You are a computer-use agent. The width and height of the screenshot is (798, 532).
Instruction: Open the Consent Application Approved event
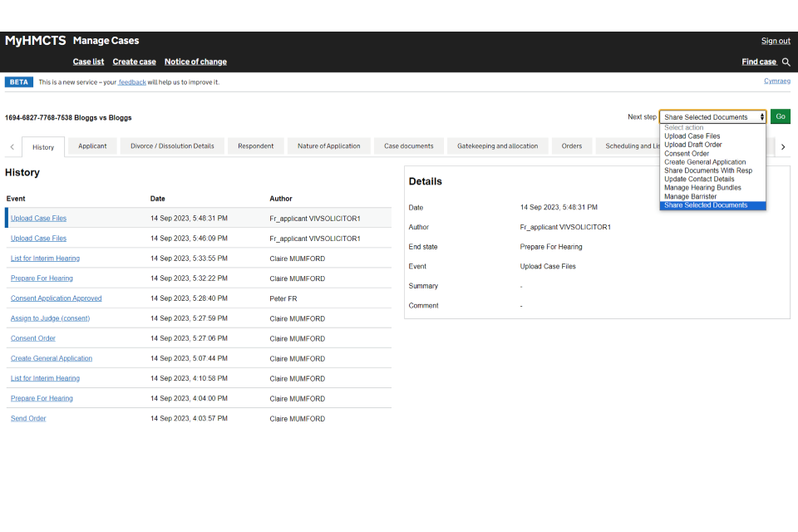(56, 298)
